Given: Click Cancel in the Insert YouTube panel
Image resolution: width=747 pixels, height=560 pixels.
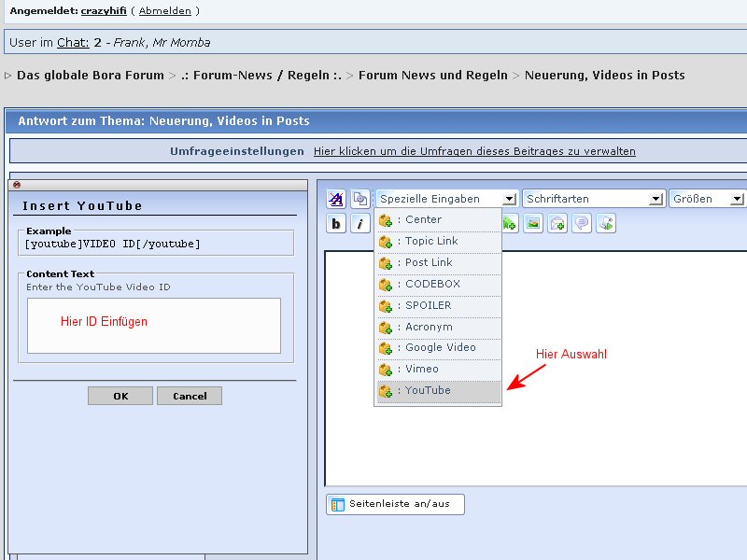Looking at the screenshot, I should 190,396.
